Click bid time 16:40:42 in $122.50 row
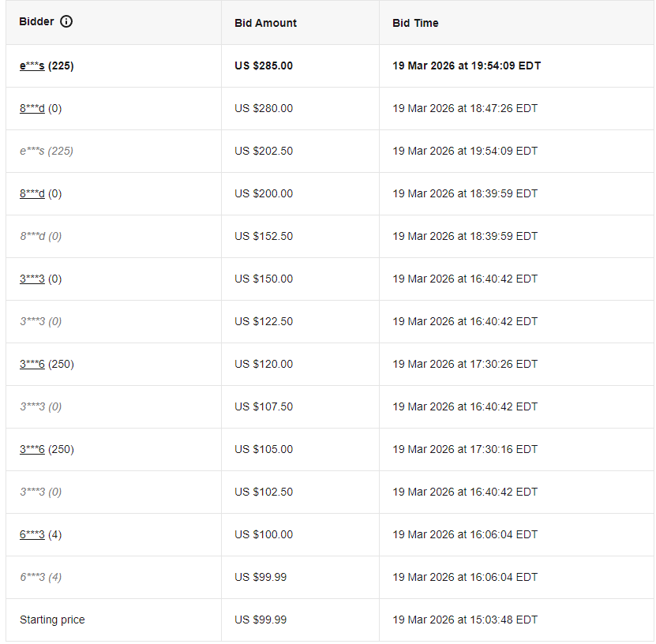Image resolution: width=656 pixels, height=644 pixels. [x=465, y=321]
